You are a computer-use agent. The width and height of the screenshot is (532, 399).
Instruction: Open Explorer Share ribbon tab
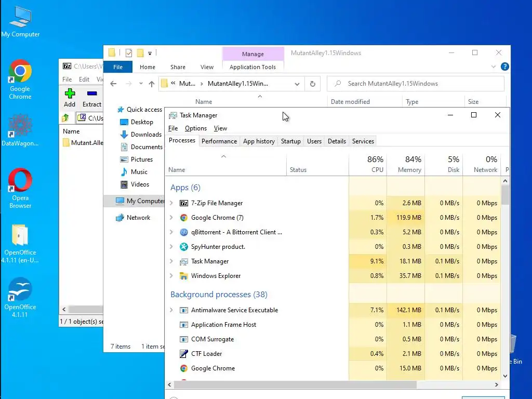(178, 67)
